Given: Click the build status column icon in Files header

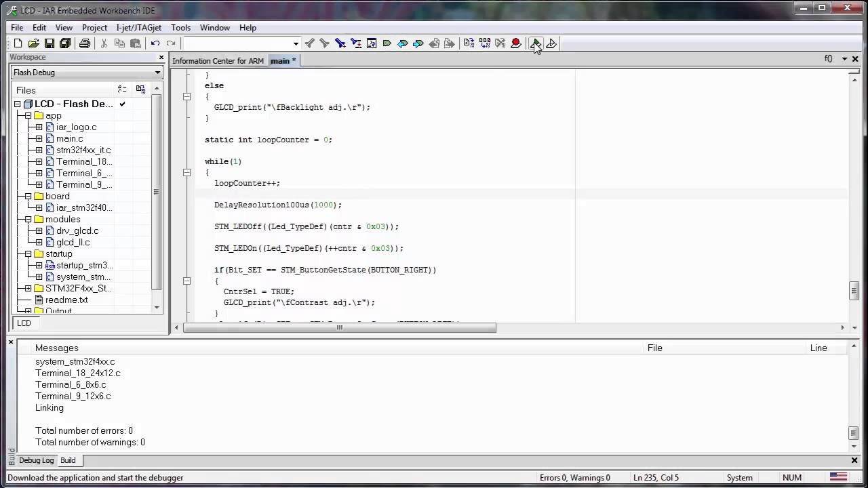Looking at the screenshot, I should coord(140,89).
